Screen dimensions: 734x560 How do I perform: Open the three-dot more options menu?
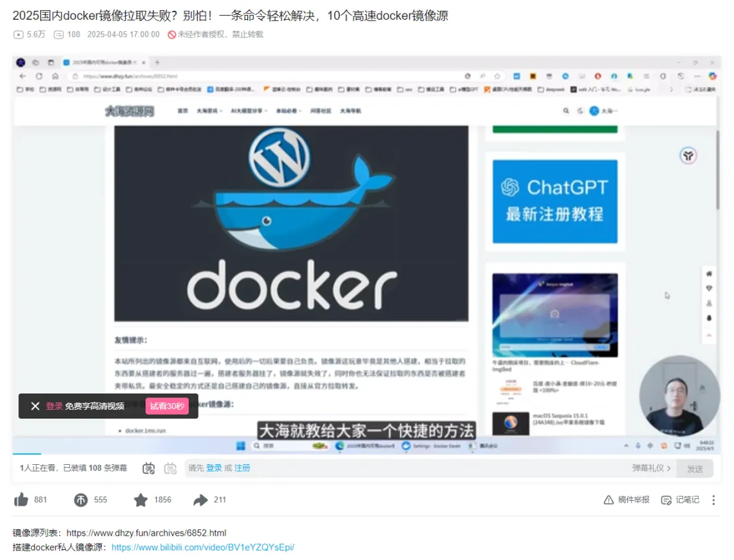714,500
